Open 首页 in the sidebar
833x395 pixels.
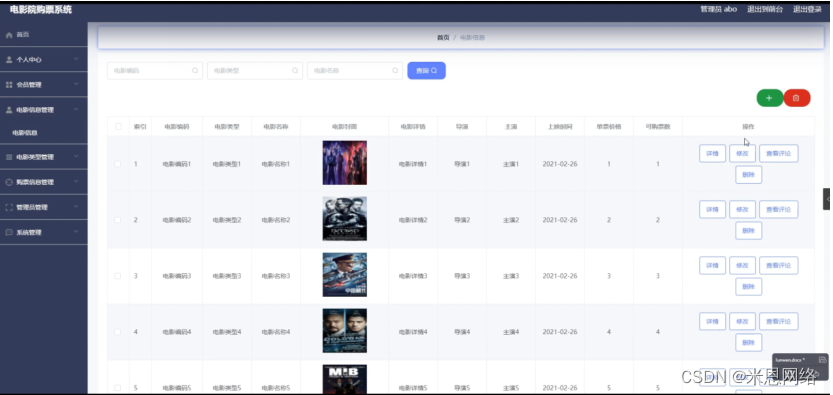[44, 35]
